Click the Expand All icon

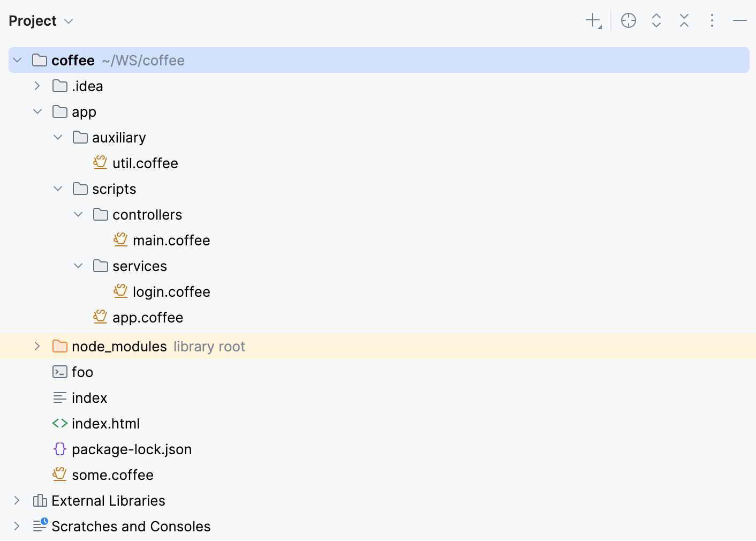click(x=656, y=20)
